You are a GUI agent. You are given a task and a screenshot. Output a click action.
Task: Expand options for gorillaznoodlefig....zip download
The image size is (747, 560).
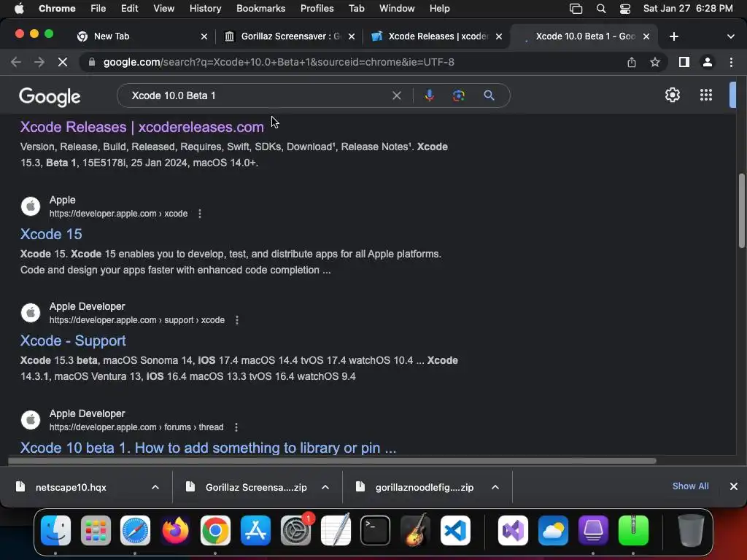tap(495, 486)
